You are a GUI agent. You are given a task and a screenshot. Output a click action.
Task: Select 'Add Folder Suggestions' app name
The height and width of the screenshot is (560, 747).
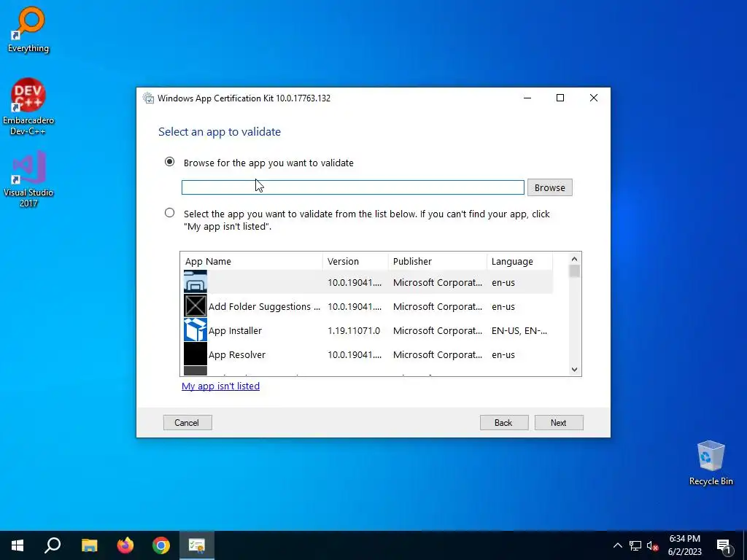[x=264, y=307]
